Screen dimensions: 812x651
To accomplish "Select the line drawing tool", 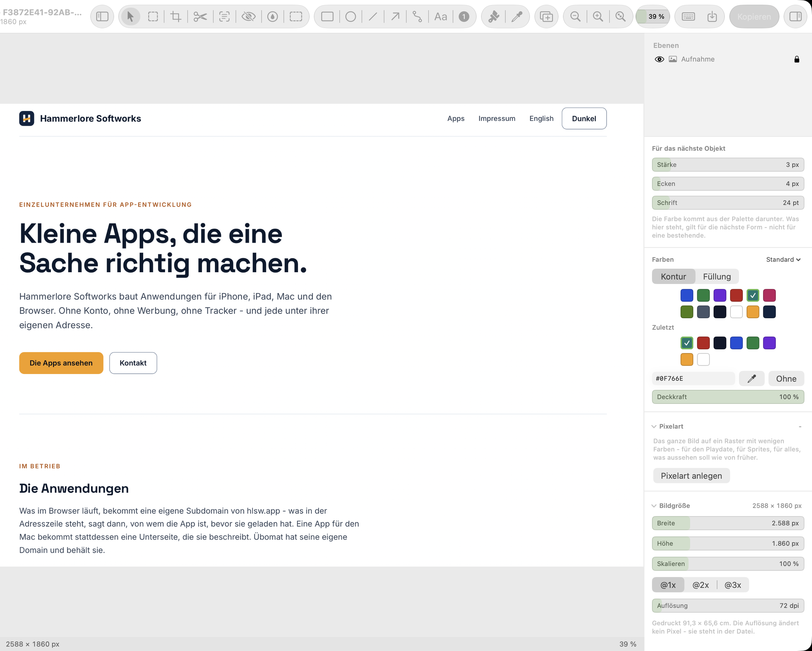I will point(373,17).
